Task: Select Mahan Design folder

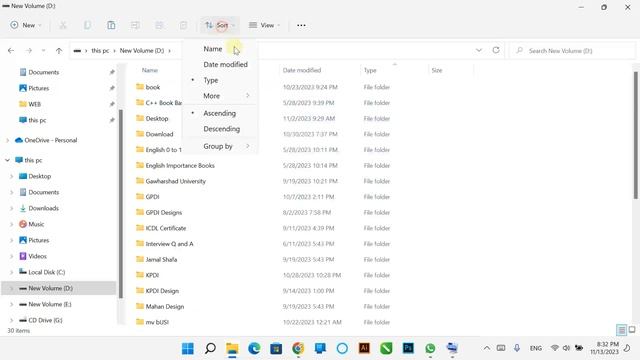Action: pyautogui.click(x=165, y=307)
